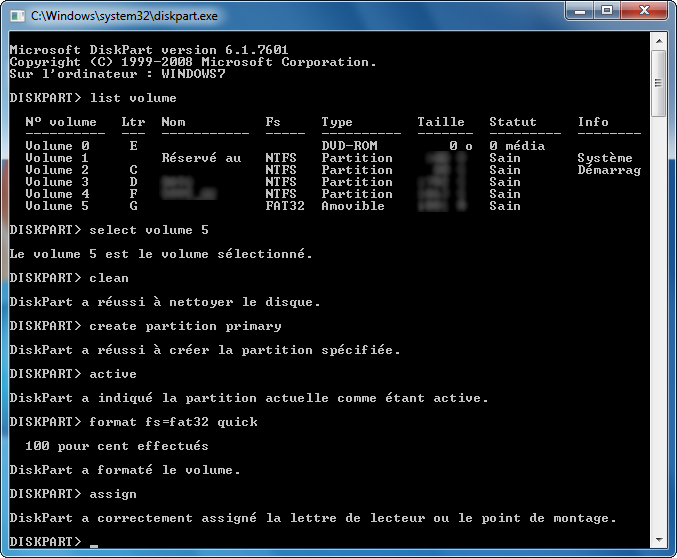
Task: Maximize the diskpart.exe window
Action: pos(607,11)
